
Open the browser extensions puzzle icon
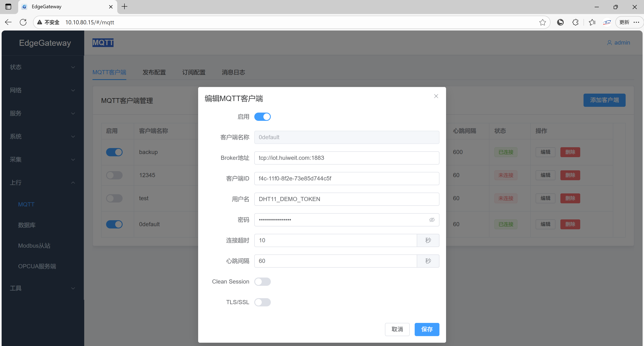tap(575, 22)
